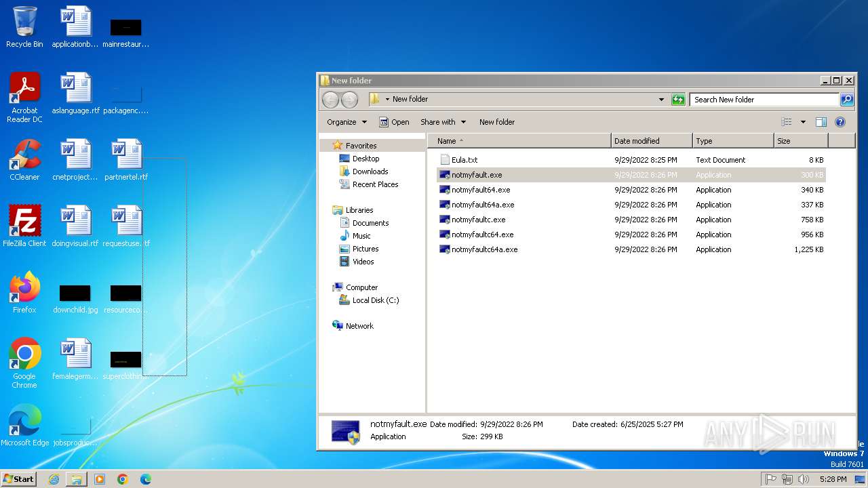This screenshot has height=488, width=868.
Task: Select notmyfault64.exe file
Action: (x=631, y=190)
